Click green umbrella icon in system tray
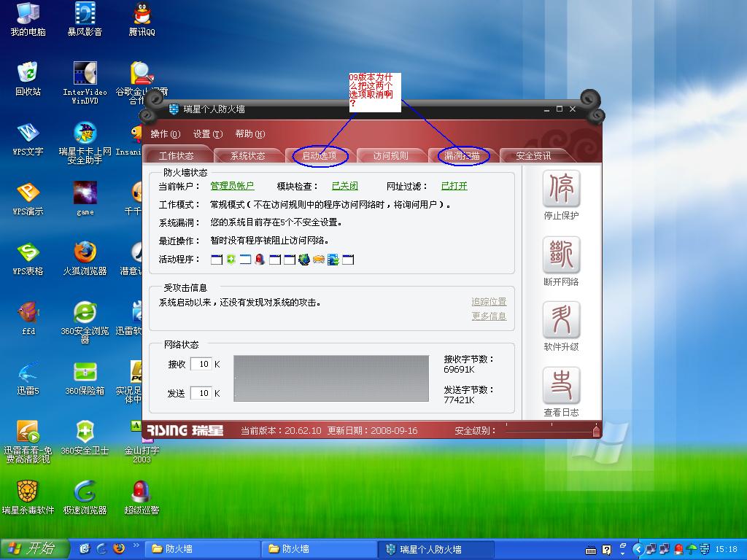The width and height of the screenshot is (747, 560). (692, 549)
